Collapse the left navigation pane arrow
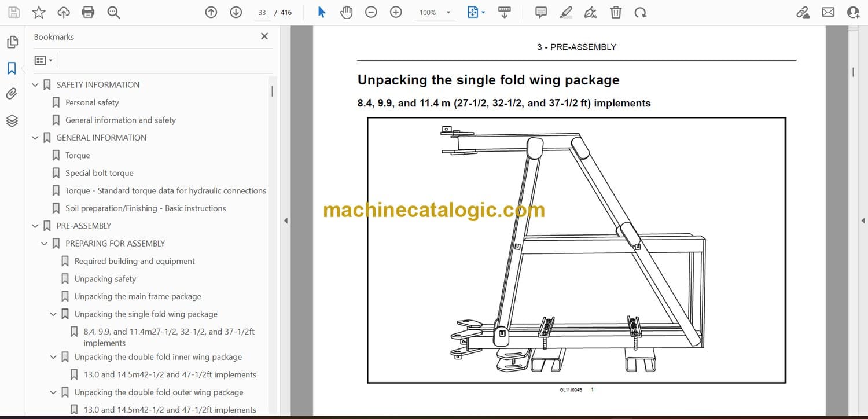The image size is (868, 419). (285, 220)
